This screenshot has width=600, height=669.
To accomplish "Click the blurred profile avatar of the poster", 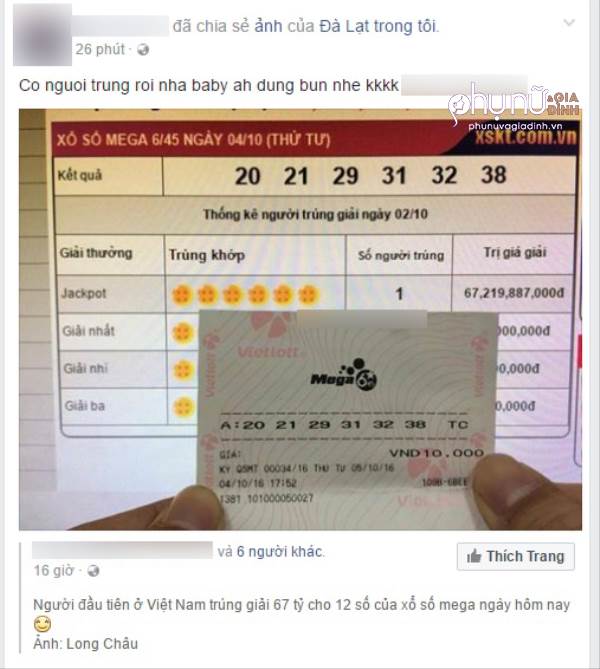I will pyautogui.click(x=42, y=35).
